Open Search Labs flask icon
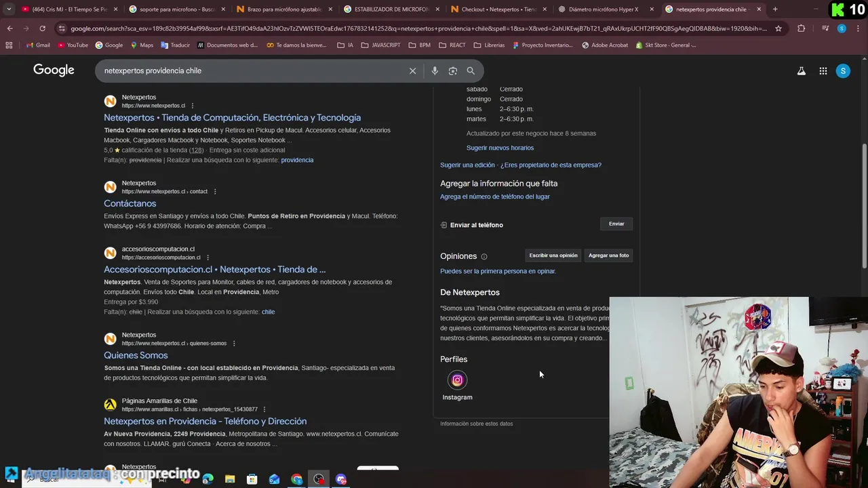The height and width of the screenshot is (488, 868). (x=802, y=70)
